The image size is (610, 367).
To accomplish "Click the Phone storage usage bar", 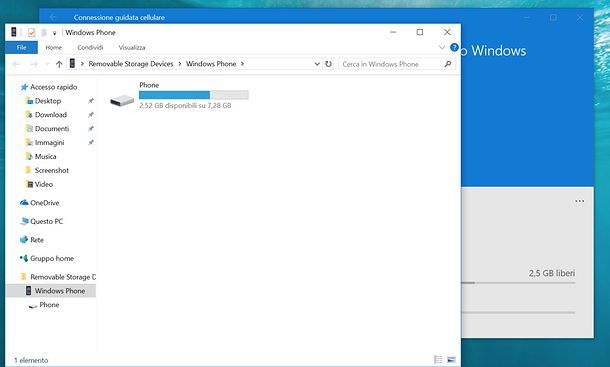I will click(194, 95).
